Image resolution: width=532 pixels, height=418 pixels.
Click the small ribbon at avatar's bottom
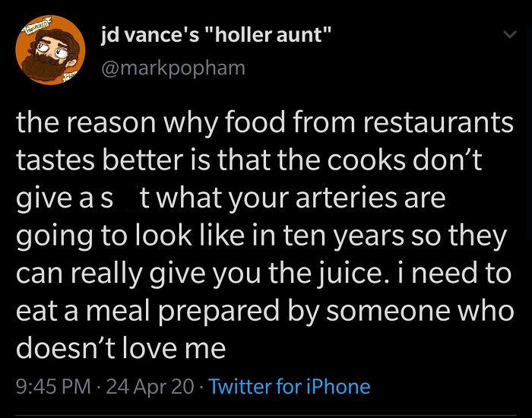pos(70,78)
